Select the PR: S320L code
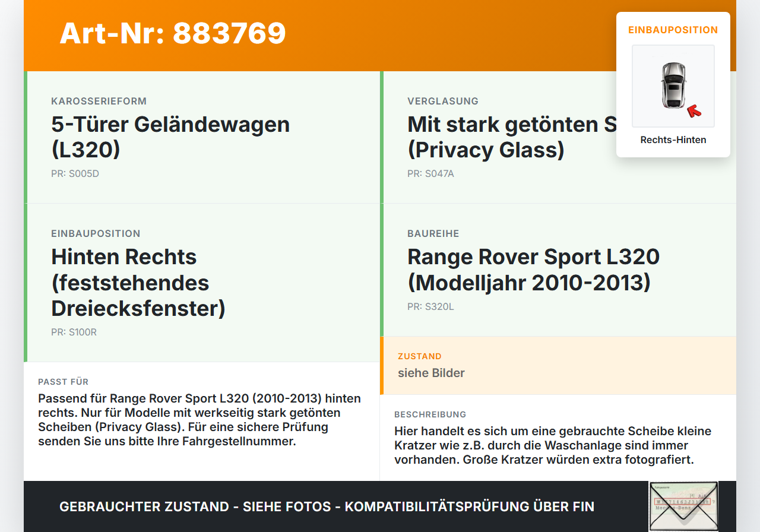 pos(430,307)
